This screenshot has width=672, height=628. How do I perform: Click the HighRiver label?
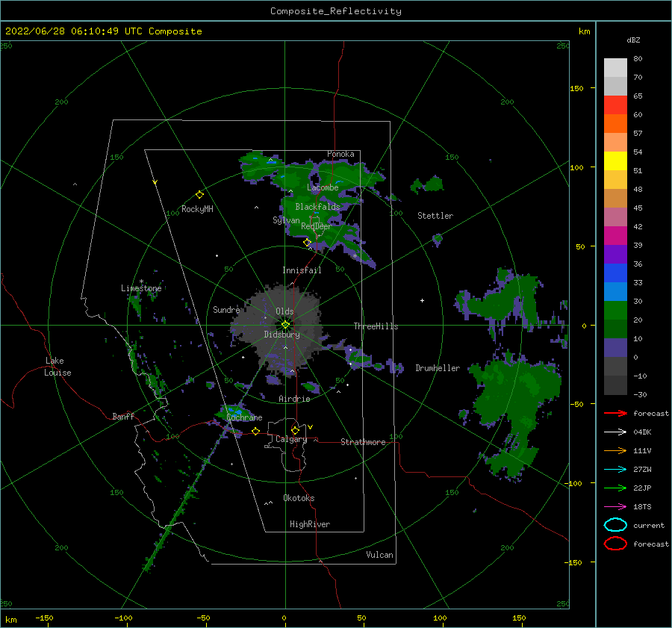click(309, 524)
